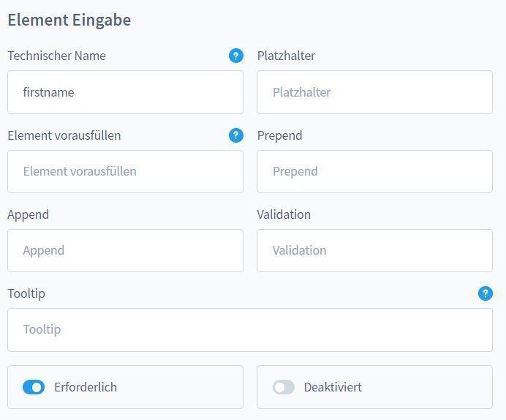506x420 pixels.
Task: Activate the wide Tooltip text field
Action: [x=250, y=330]
